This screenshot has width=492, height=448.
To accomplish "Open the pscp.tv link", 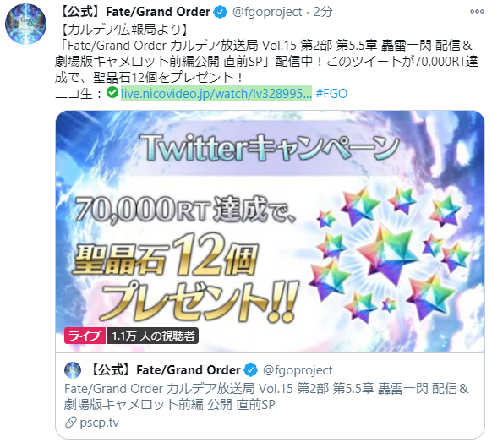I will coord(100,423).
